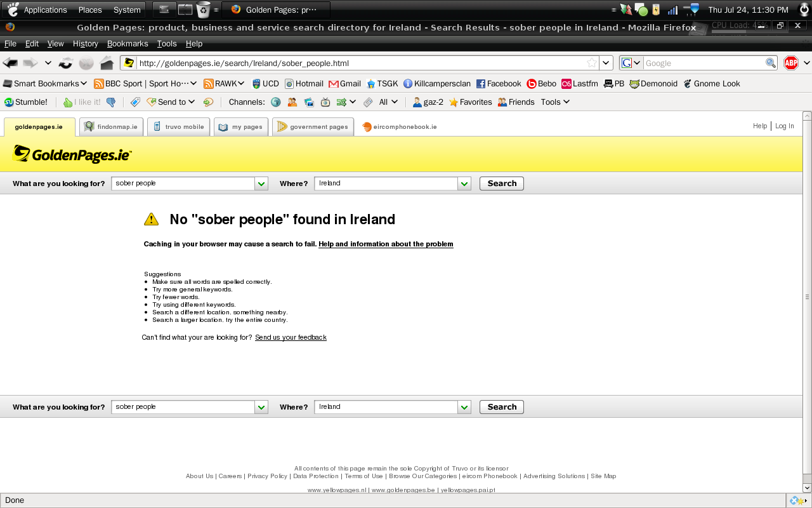
Task: Click the browser Back arrow button
Action: pos(10,63)
